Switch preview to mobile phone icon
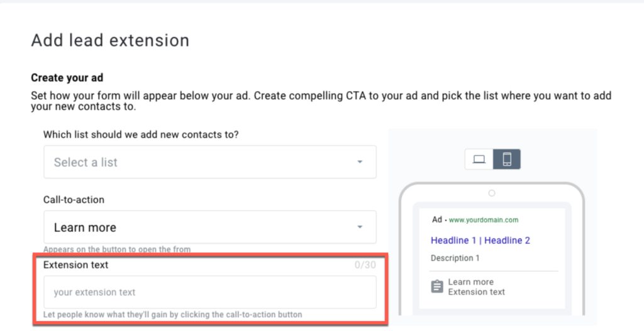This screenshot has width=644, height=331. [x=507, y=159]
